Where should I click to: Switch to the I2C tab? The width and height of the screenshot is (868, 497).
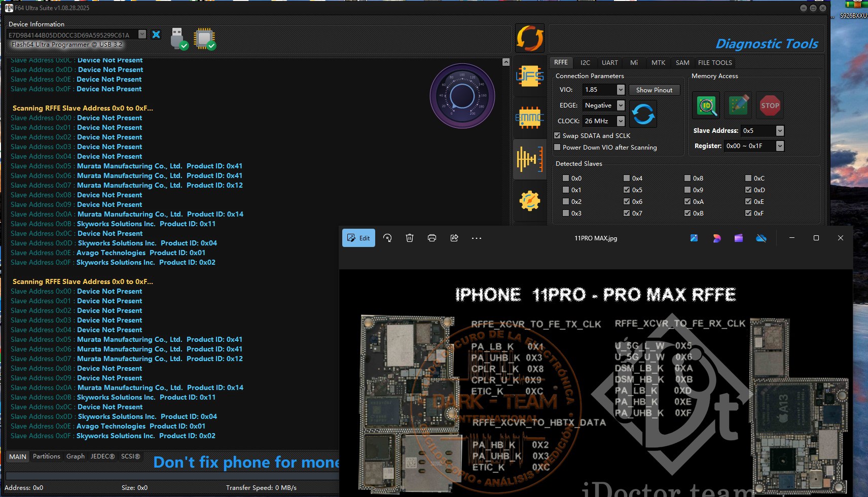tap(585, 62)
